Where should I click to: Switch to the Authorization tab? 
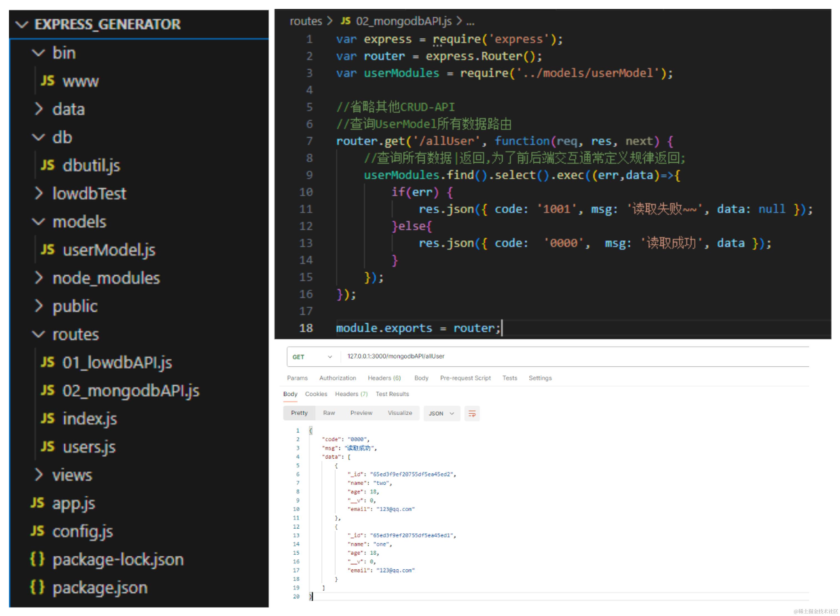[337, 378]
